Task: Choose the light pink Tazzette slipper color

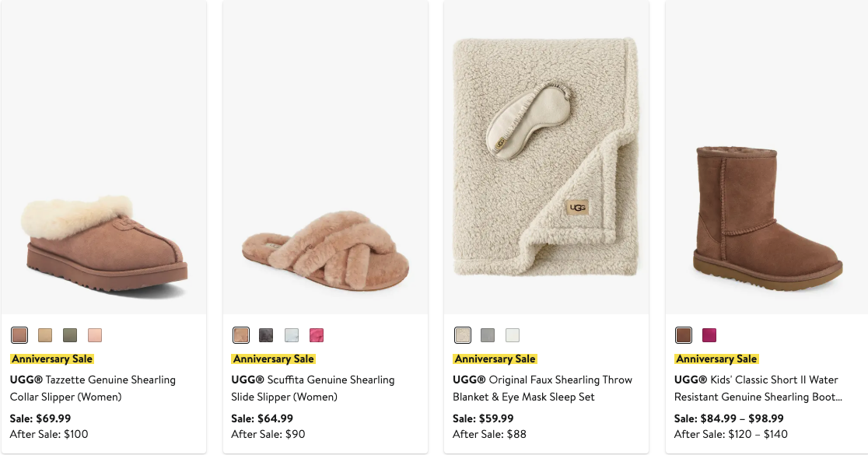Action: pos(95,335)
